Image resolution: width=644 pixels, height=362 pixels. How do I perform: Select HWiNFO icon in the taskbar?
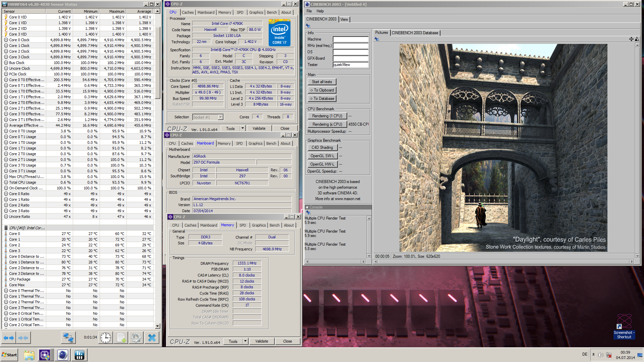point(79,355)
